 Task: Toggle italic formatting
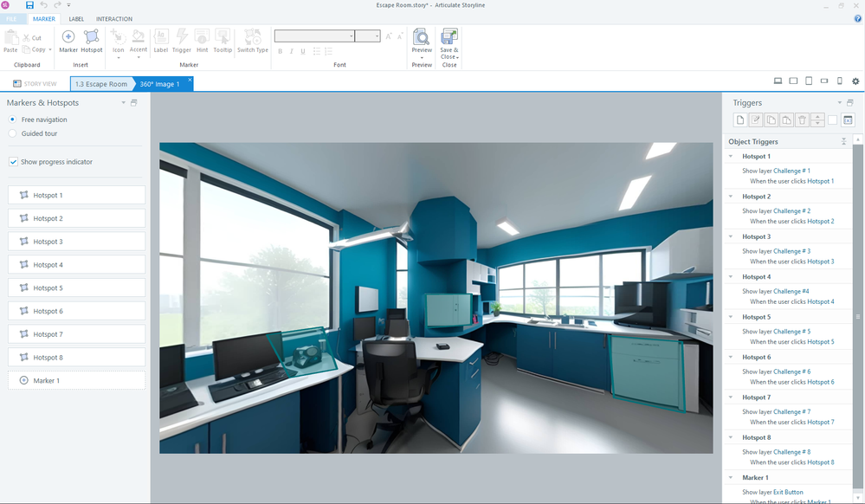click(x=291, y=51)
